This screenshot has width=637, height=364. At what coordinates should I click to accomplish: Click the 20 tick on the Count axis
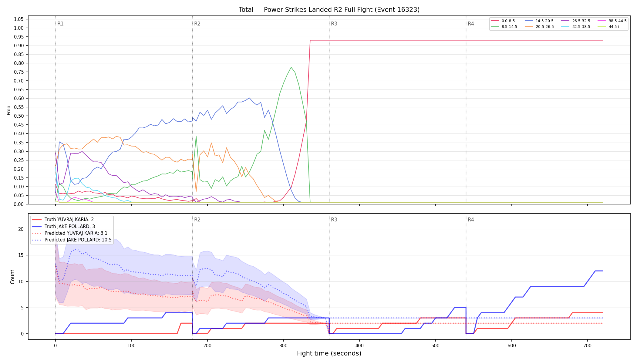[21, 229]
